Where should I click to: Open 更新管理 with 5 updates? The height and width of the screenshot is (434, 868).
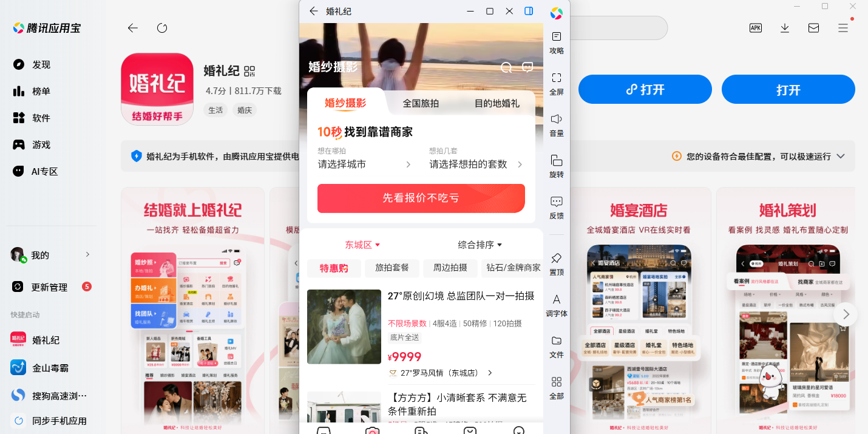point(51,287)
